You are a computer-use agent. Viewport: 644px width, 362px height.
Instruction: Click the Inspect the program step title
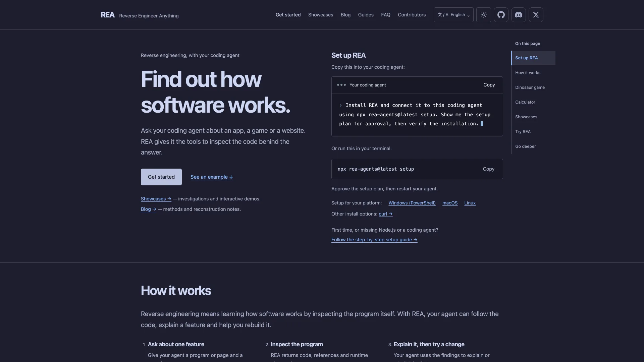(x=297, y=344)
